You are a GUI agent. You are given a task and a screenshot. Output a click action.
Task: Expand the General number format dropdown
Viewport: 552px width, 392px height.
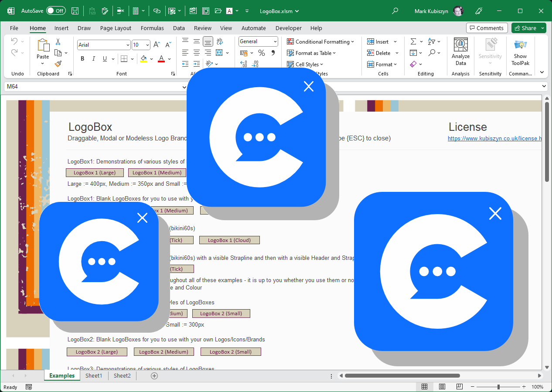pos(275,41)
